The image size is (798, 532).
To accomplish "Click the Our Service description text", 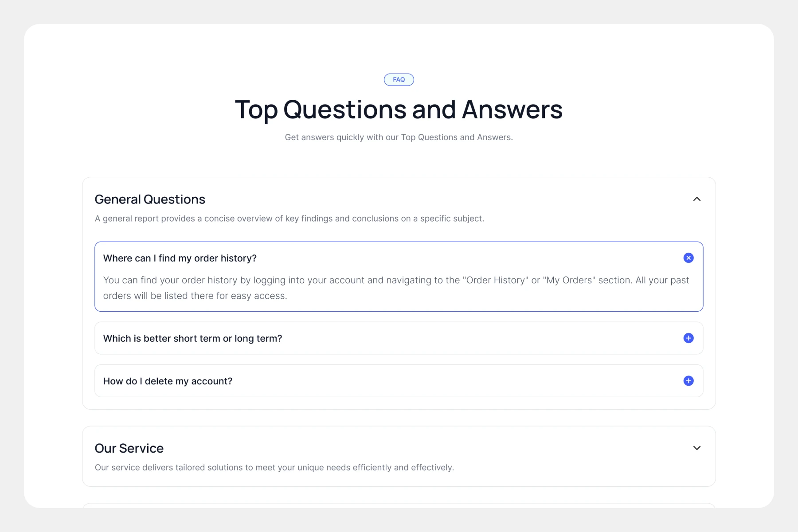I will pyautogui.click(x=274, y=468).
